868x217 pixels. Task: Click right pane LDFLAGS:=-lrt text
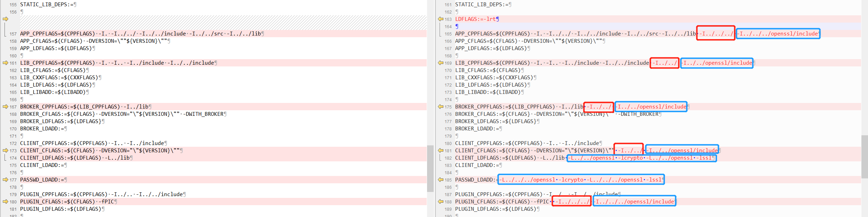point(477,19)
